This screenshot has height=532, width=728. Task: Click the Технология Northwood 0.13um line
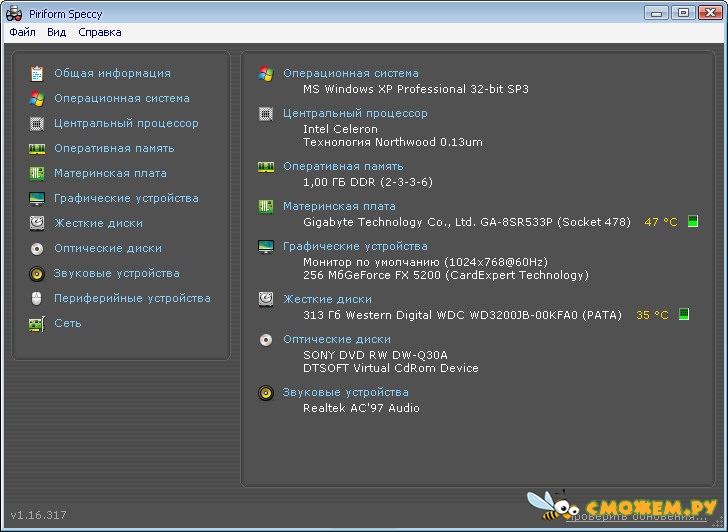393,143
